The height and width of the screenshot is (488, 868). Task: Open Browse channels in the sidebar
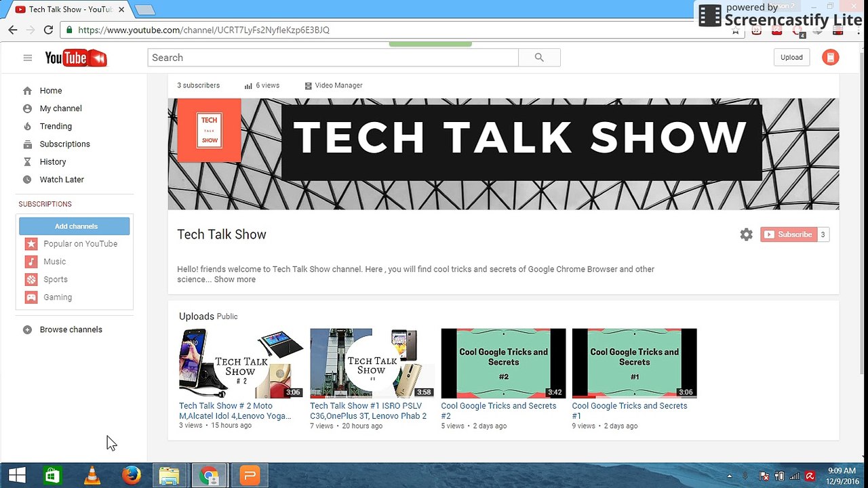pos(71,330)
